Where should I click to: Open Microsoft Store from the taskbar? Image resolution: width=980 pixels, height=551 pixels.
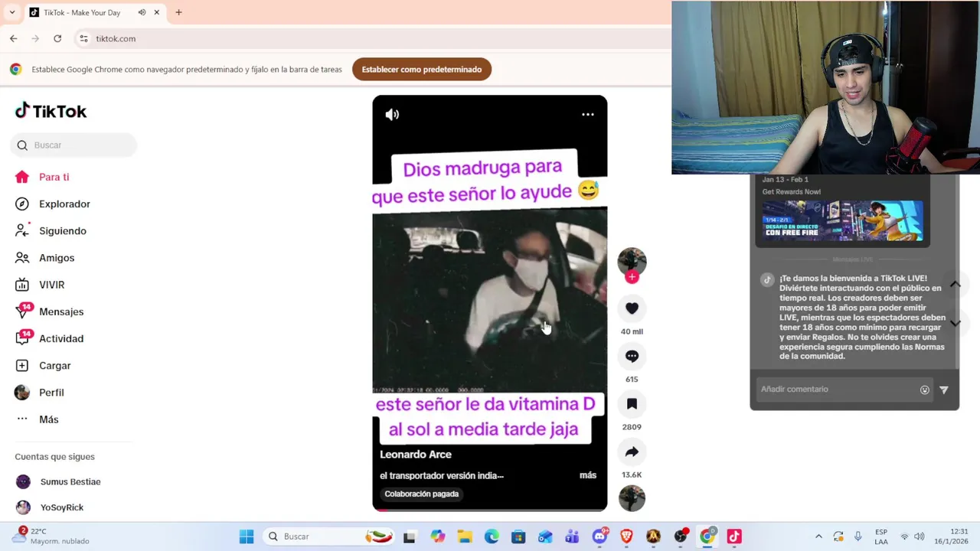518,536
